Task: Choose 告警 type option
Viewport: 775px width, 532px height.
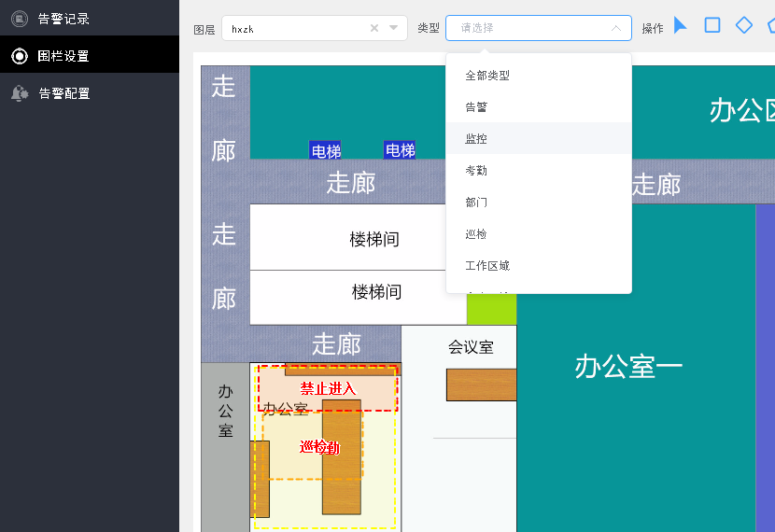Action: 539,107
